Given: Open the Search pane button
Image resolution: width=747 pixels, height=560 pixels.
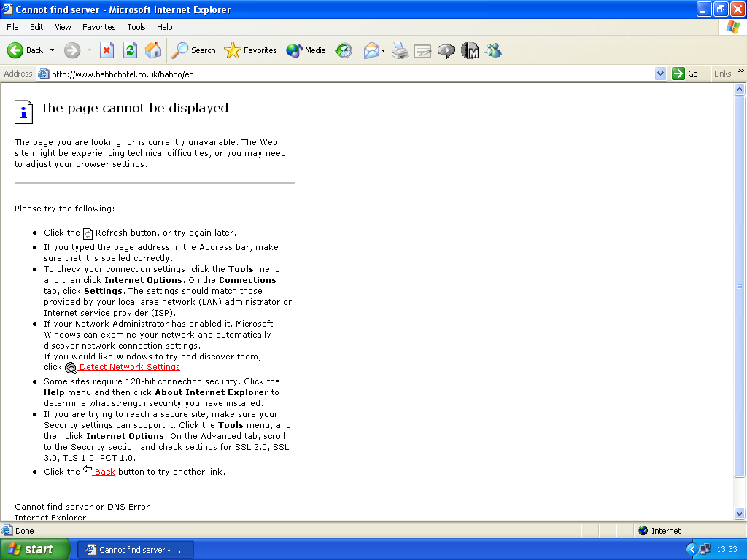Looking at the screenshot, I should (194, 50).
